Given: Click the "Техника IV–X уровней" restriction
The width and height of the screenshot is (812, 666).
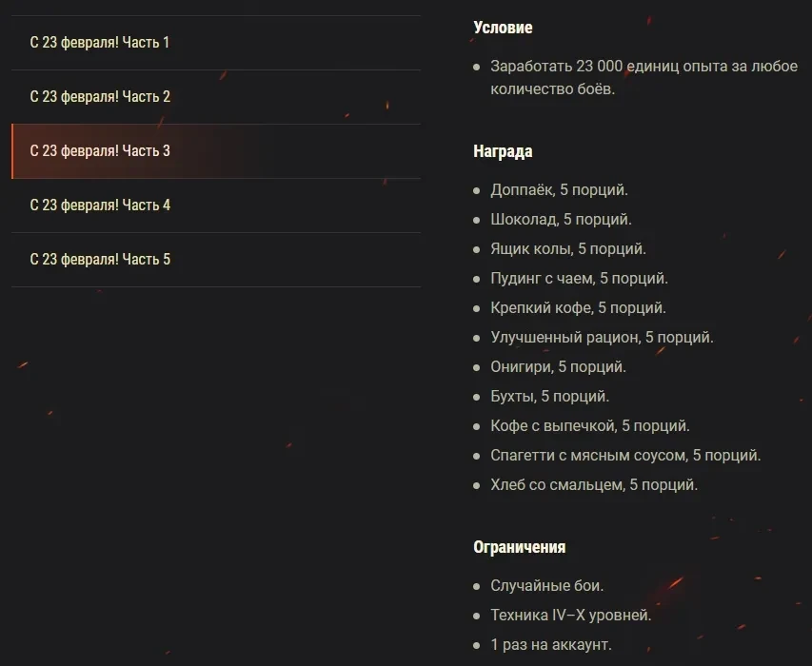Looking at the screenshot, I should (570, 616).
